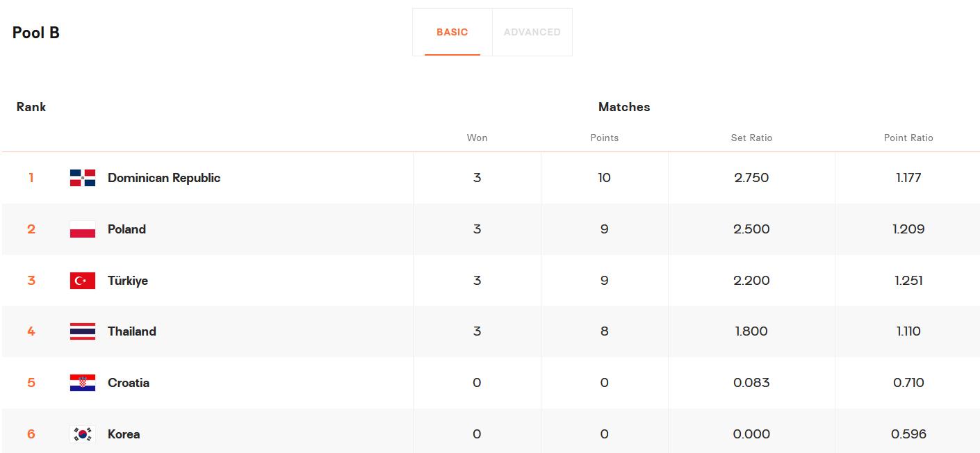Open the Croatia team link

click(x=129, y=383)
